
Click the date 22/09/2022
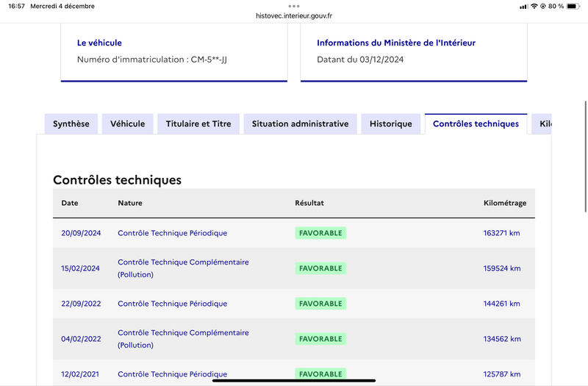[81, 304]
